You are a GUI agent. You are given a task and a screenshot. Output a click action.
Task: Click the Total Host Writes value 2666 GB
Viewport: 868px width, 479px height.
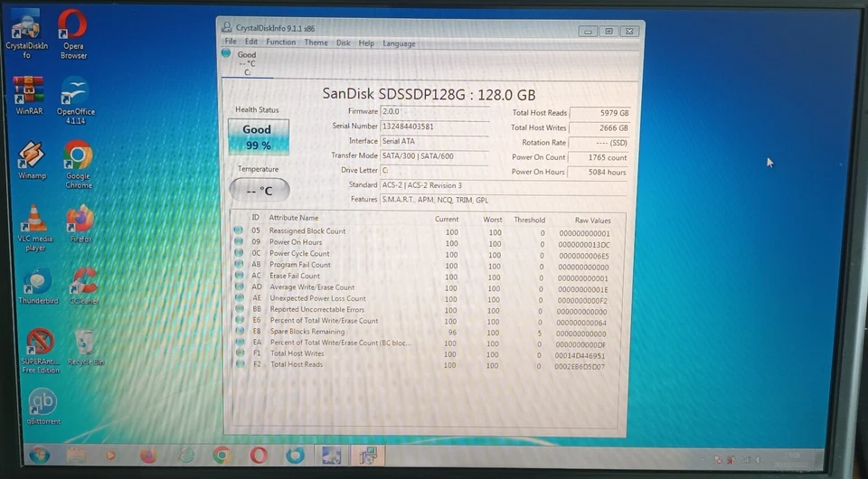pyautogui.click(x=599, y=127)
